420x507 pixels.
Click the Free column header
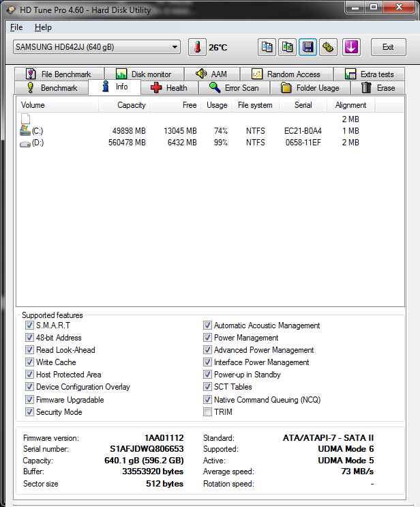click(x=175, y=105)
